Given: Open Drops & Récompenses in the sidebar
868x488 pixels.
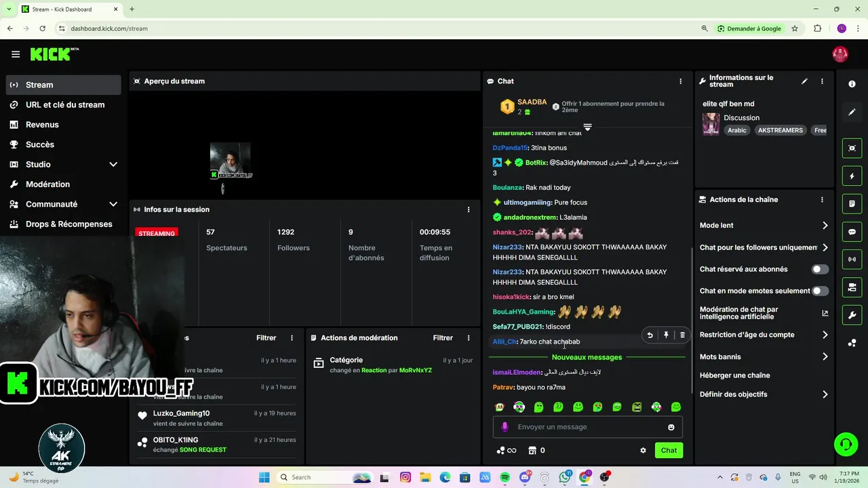Looking at the screenshot, I should [64, 224].
